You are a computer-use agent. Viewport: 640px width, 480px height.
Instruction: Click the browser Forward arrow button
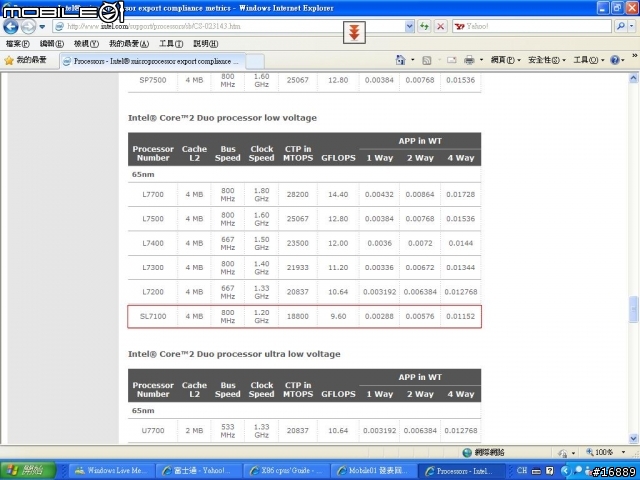28,27
